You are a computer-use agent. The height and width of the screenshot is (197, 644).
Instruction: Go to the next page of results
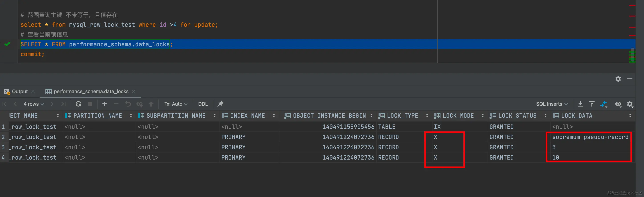(x=52, y=104)
